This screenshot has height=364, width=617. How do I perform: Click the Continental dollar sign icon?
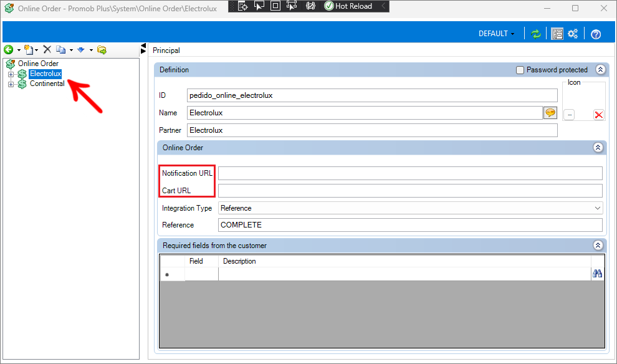(22, 84)
